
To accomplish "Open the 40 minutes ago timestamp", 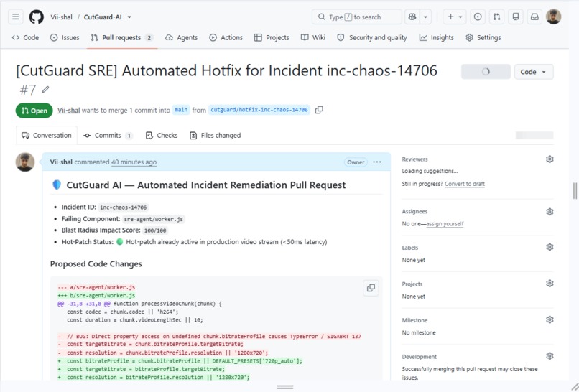I will point(134,162).
